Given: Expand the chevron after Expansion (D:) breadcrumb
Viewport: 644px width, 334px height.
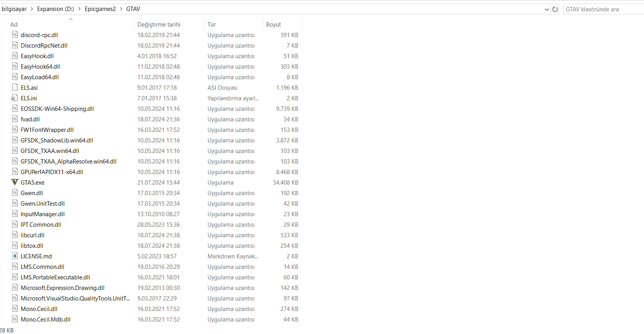Looking at the screenshot, I should 80,9.
